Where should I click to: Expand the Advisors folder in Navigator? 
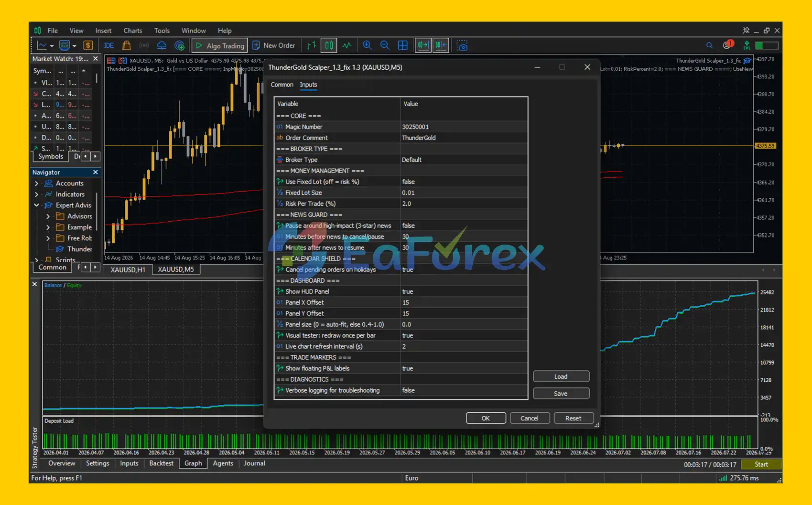48,216
